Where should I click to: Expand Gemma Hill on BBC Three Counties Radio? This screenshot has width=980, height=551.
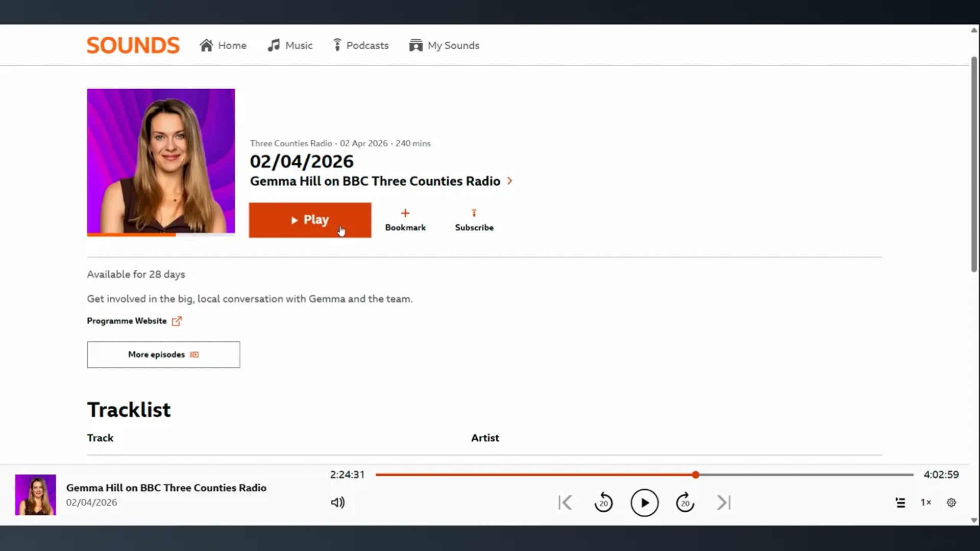[381, 181]
